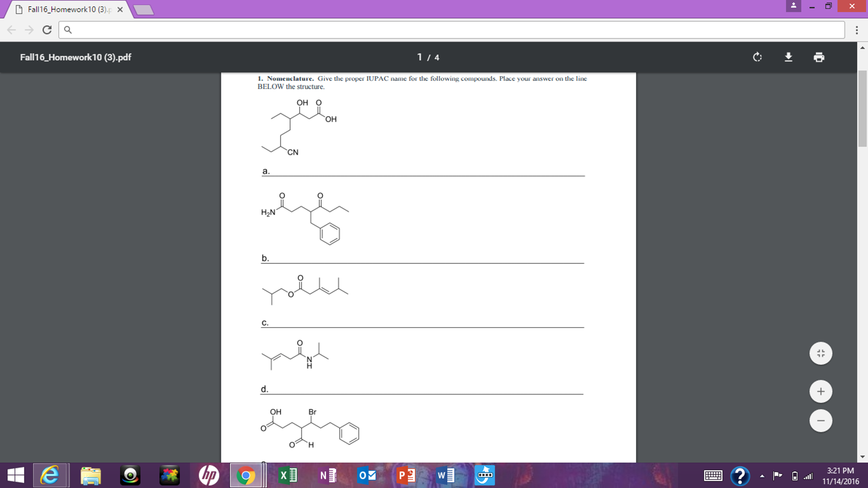The height and width of the screenshot is (488, 868).
Task: Open Excel from the taskbar
Action: [288, 475]
